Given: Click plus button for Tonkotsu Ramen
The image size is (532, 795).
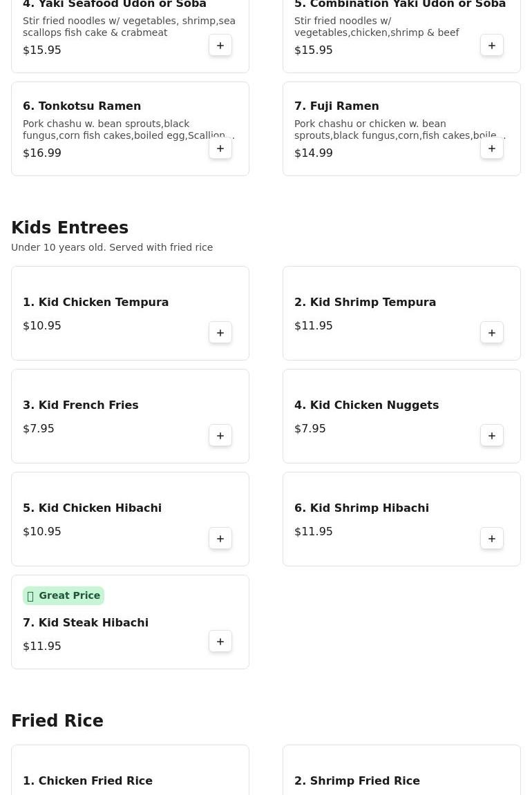Looking at the screenshot, I should click(220, 149).
